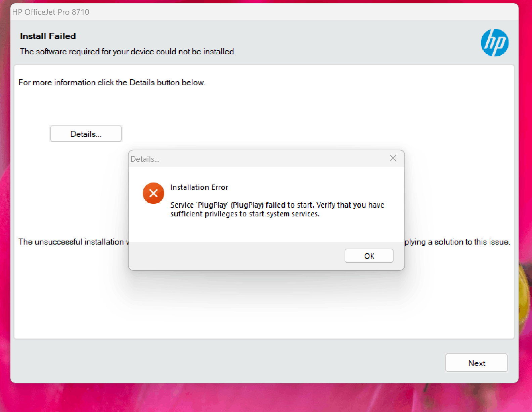Viewport: 532px width, 412px height.
Task: Click the HP logo icon
Action: pyautogui.click(x=495, y=43)
